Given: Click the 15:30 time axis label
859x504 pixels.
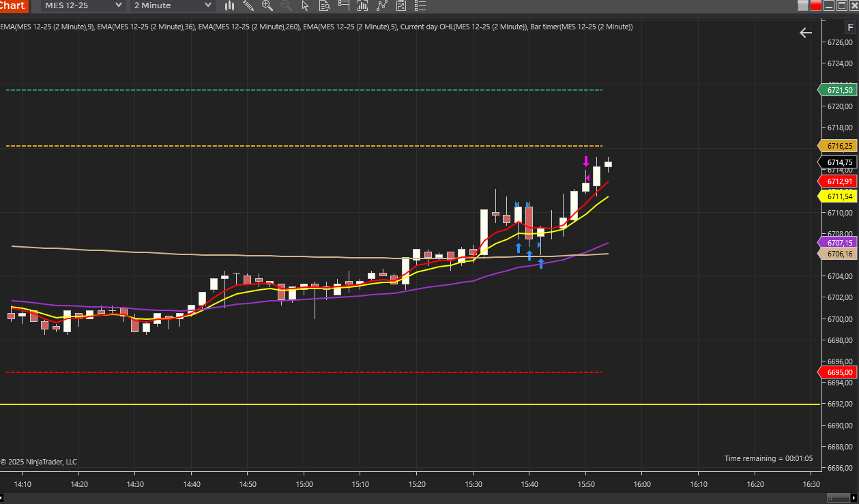Looking at the screenshot, I should (x=474, y=484).
